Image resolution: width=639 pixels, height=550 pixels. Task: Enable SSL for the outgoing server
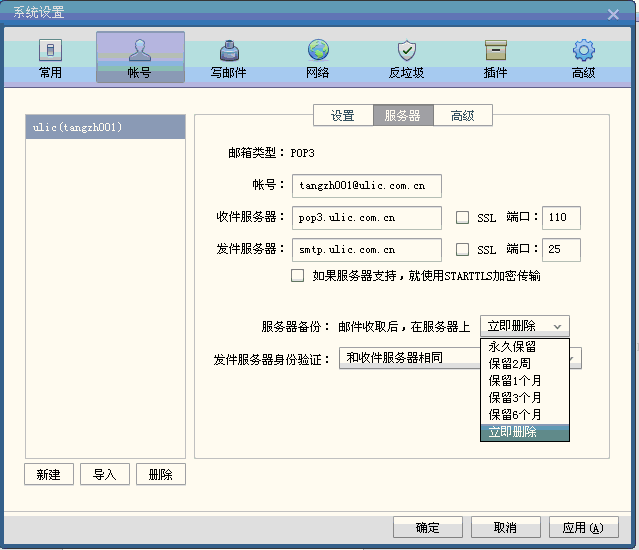[x=462, y=249]
